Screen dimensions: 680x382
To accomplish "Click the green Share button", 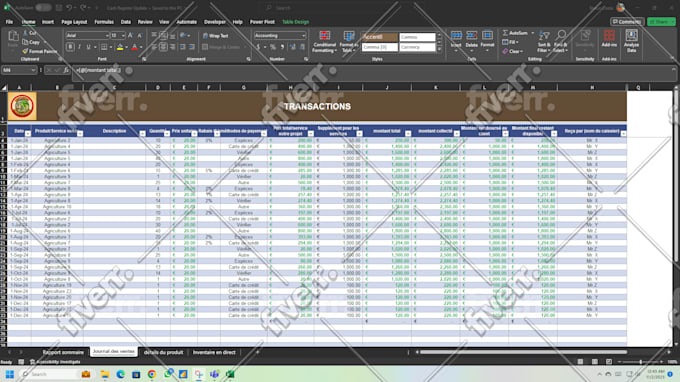I will pyautogui.click(x=661, y=21).
